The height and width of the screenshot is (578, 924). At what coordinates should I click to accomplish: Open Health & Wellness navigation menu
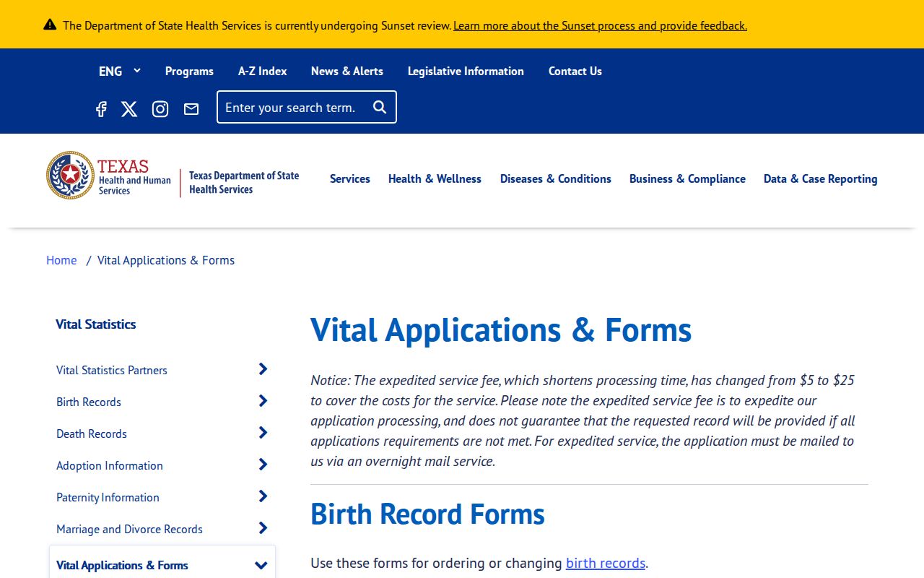(435, 178)
